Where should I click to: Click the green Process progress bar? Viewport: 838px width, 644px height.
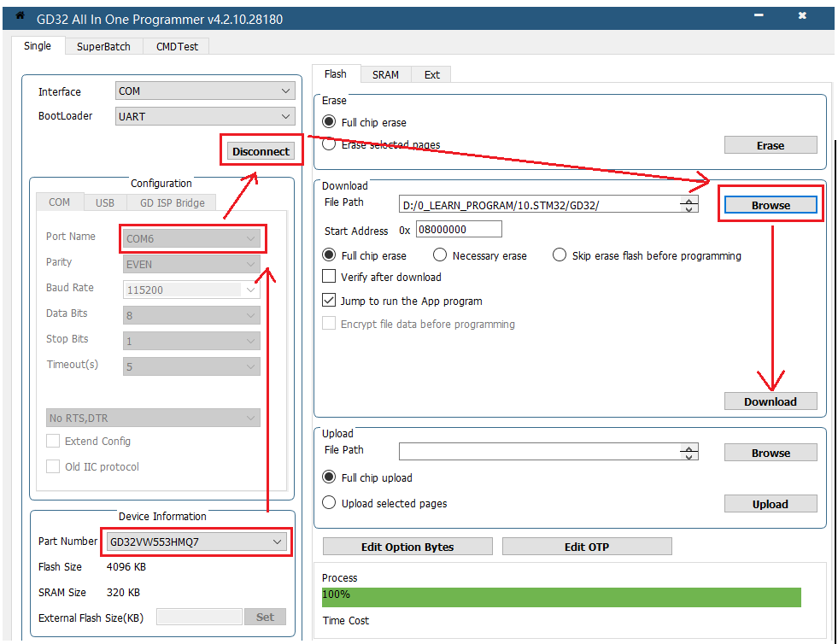(x=561, y=597)
